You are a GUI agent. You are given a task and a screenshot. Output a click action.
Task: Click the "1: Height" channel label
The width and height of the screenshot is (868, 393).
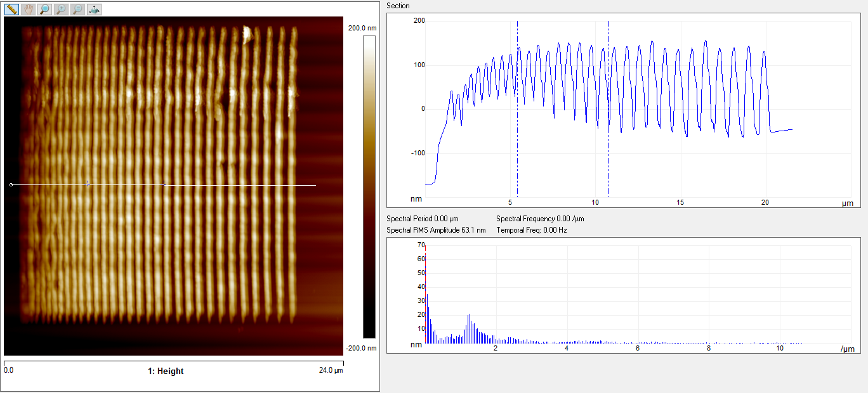[166, 371]
